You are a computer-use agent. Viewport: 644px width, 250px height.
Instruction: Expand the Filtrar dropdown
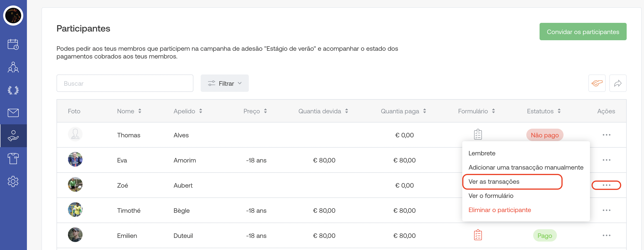(x=224, y=83)
